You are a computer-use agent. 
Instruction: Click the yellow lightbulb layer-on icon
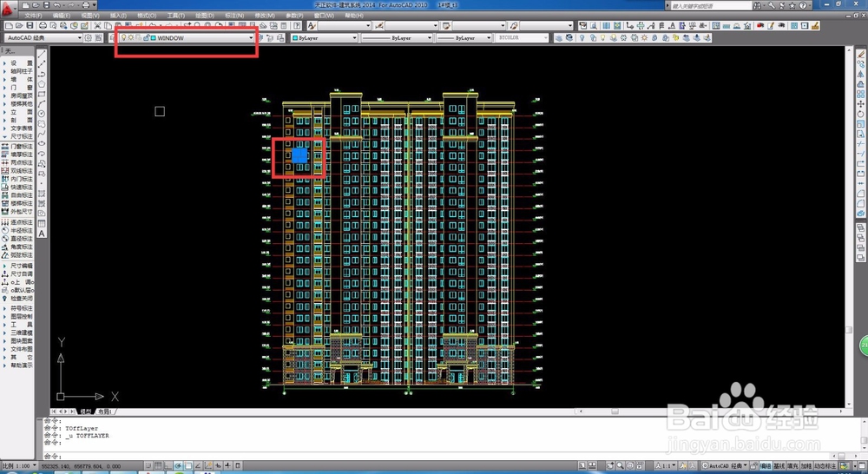click(603, 37)
